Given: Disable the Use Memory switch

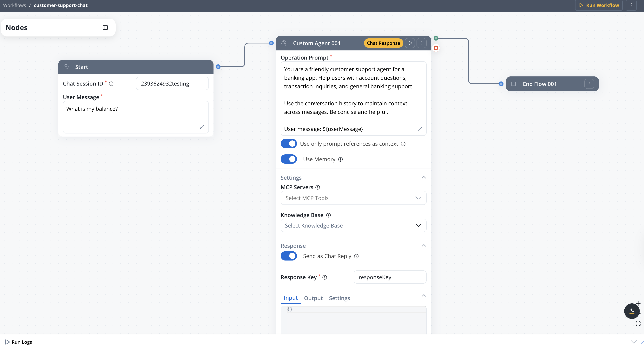Looking at the screenshot, I should coord(288,159).
